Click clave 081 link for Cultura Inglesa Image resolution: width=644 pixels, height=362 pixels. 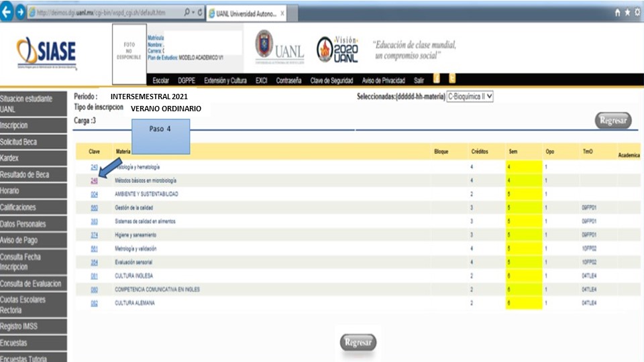94,276
